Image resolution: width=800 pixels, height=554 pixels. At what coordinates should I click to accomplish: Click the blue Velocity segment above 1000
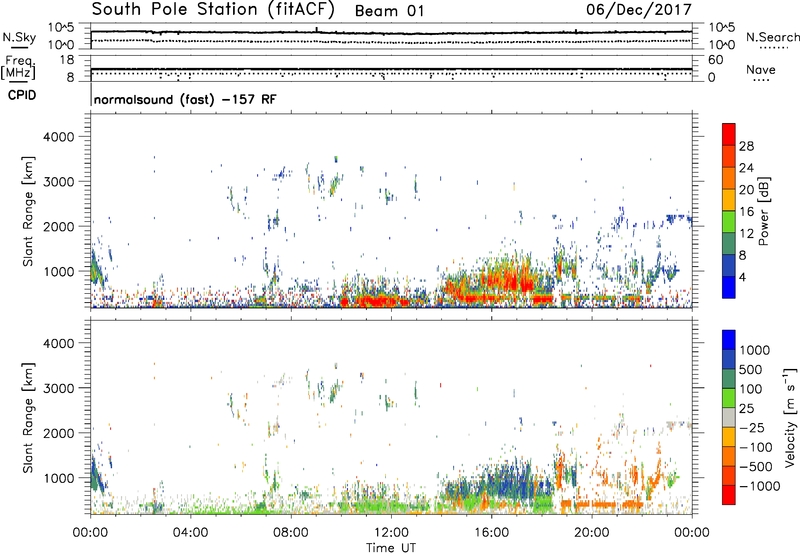[x=729, y=340]
